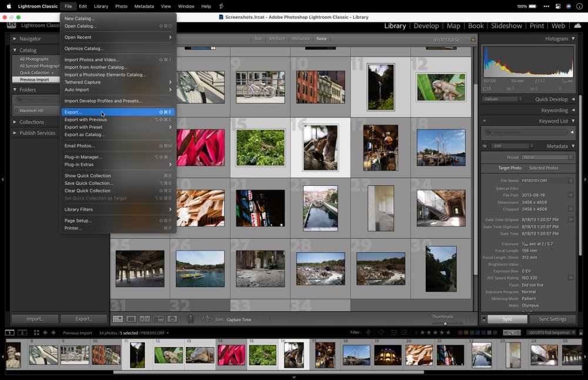
Task: Open People view face icon
Action: coord(172,319)
